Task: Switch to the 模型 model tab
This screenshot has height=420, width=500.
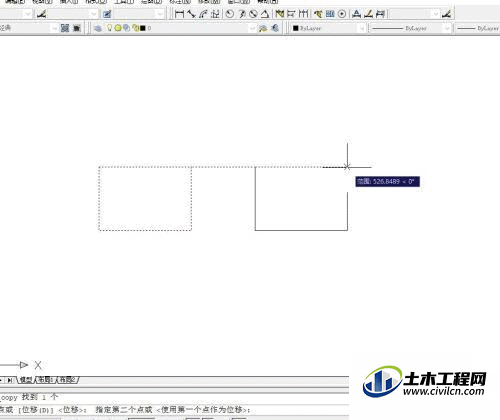Action: point(26,380)
